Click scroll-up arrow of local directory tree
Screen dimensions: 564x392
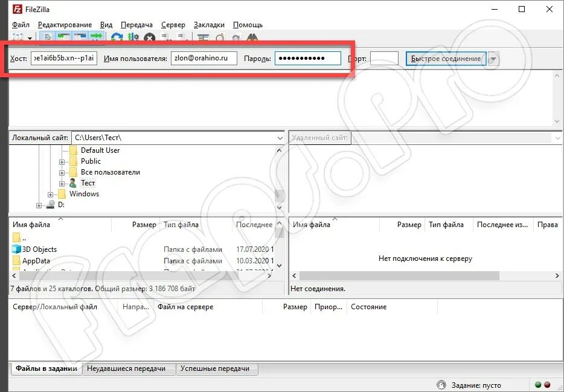(279, 150)
